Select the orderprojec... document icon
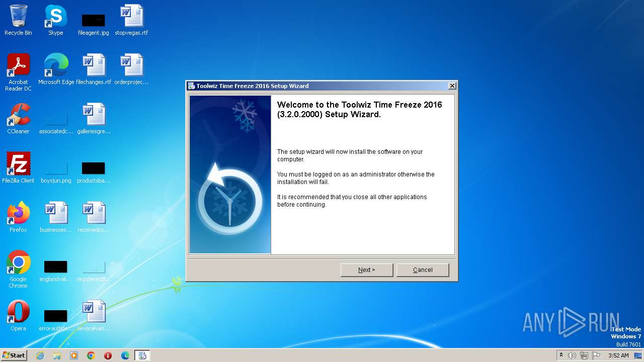This screenshot has width=644, height=362. 131,69
